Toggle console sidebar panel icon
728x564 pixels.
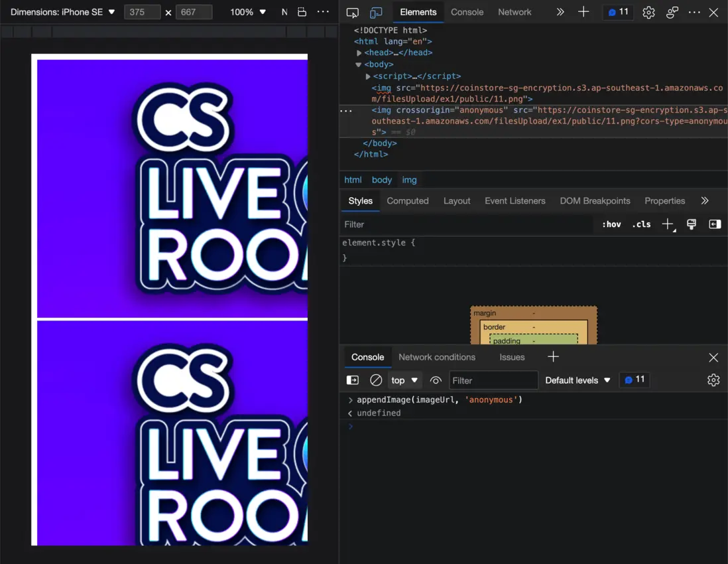click(x=353, y=380)
